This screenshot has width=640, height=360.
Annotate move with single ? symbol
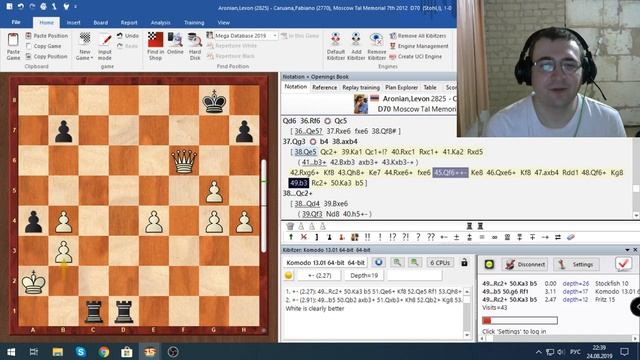coord(418,237)
